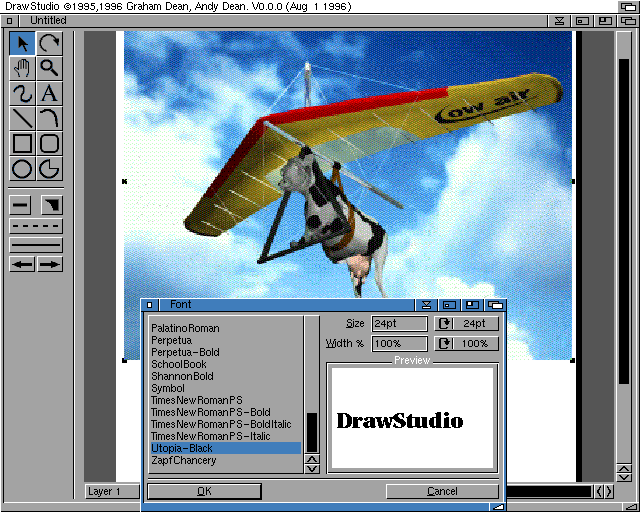The height and width of the screenshot is (512, 640).
Task: Select the highlighted Utopia-Black font
Action: pyautogui.click(x=226, y=448)
